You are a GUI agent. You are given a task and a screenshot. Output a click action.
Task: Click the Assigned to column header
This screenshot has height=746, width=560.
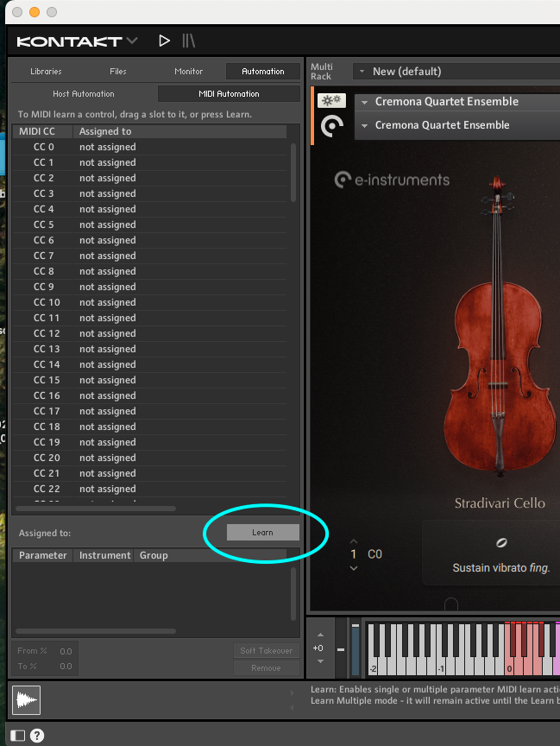[x=179, y=131]
